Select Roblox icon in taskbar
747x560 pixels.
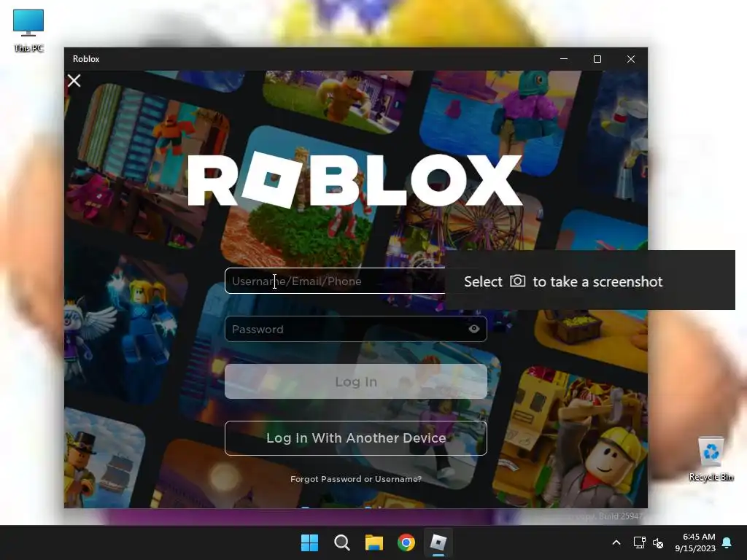[x=438, y=542]
